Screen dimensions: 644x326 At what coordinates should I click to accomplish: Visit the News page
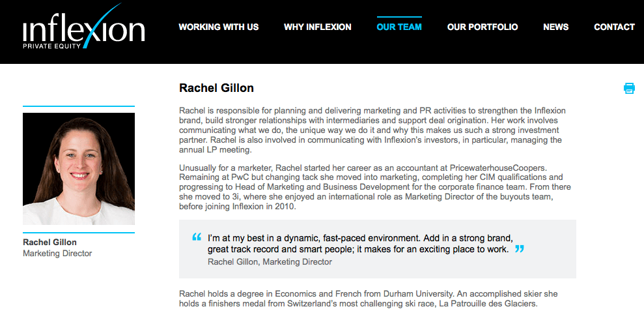pyautogui.click(x=555, y=27)
